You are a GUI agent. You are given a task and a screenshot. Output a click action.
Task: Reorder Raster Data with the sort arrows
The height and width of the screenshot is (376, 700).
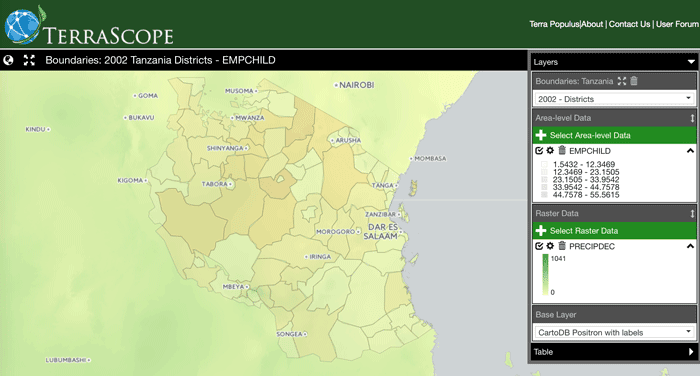tap(692, 214)
